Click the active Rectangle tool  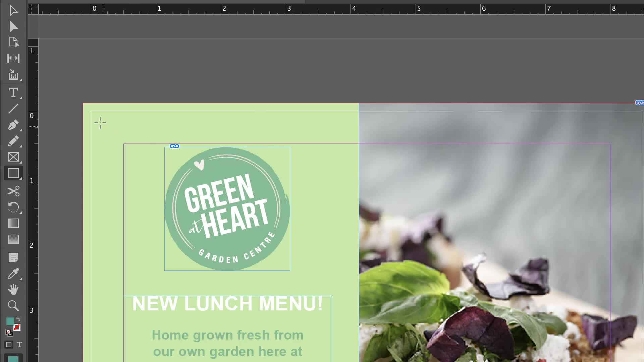(13, 173)
